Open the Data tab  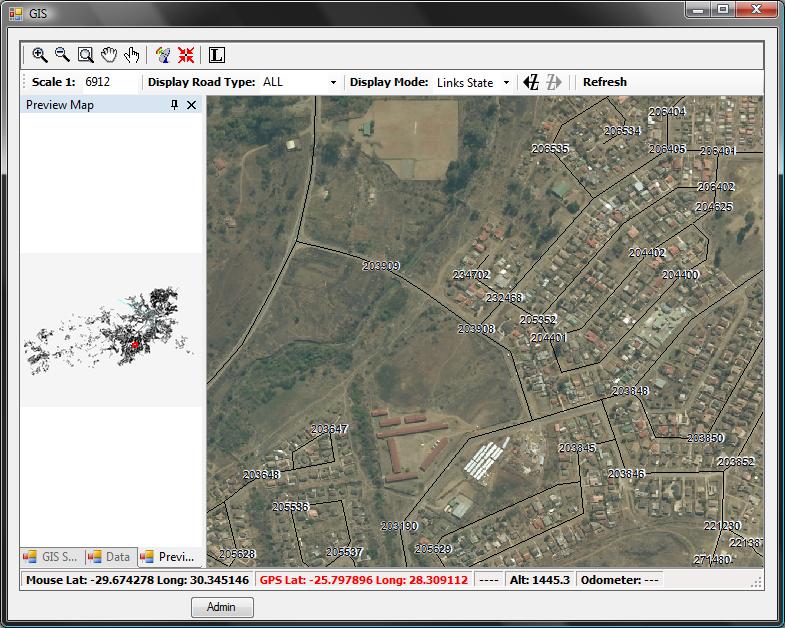[x=110, y=557]
